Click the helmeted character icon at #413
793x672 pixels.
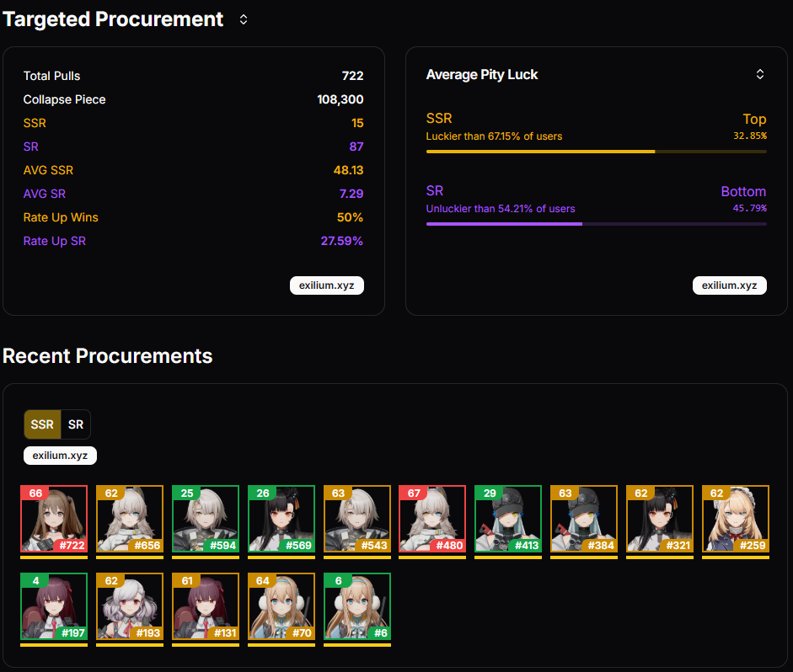pyautogui.click(x=508, y=519)
